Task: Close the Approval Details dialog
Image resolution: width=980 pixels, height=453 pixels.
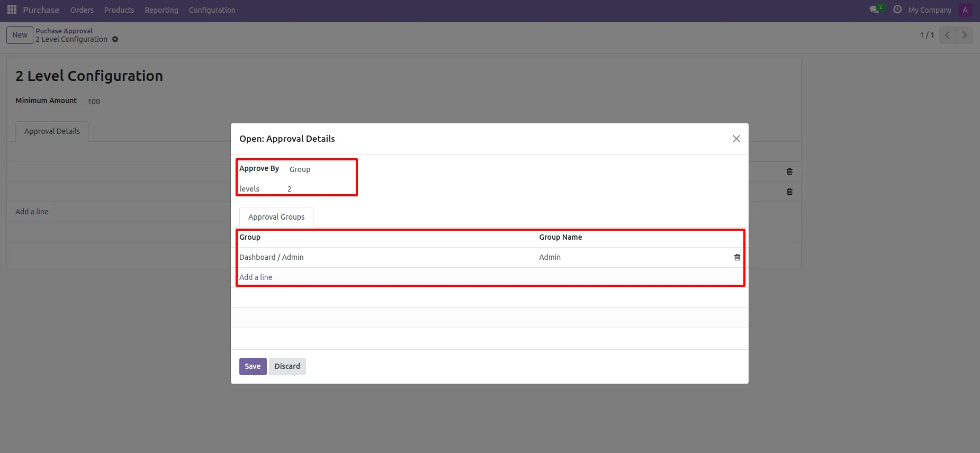Action: point(736,139)
